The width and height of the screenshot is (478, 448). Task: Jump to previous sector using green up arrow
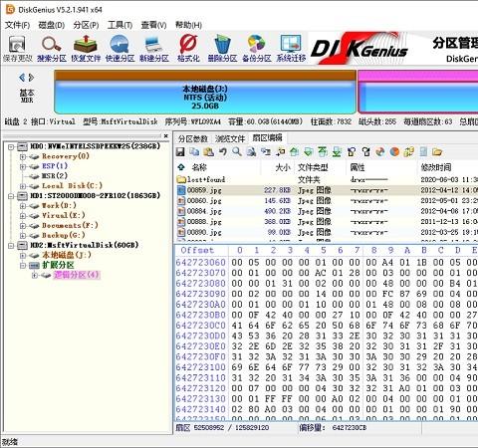click(294, 152)
